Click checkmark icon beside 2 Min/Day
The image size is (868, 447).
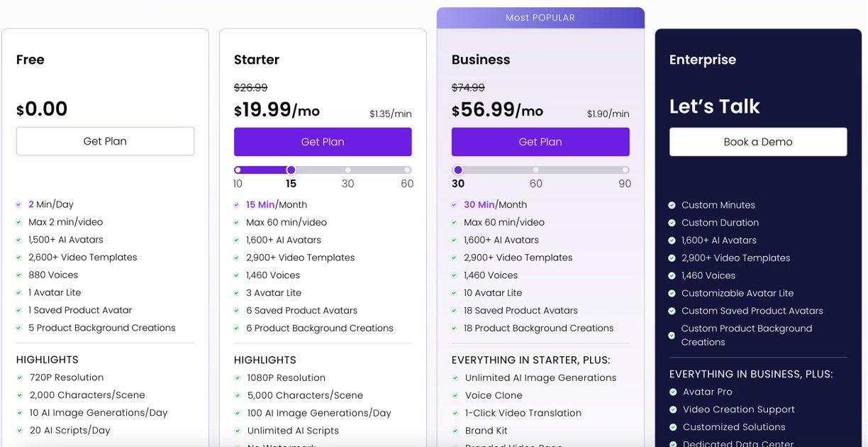pos(18,204)
